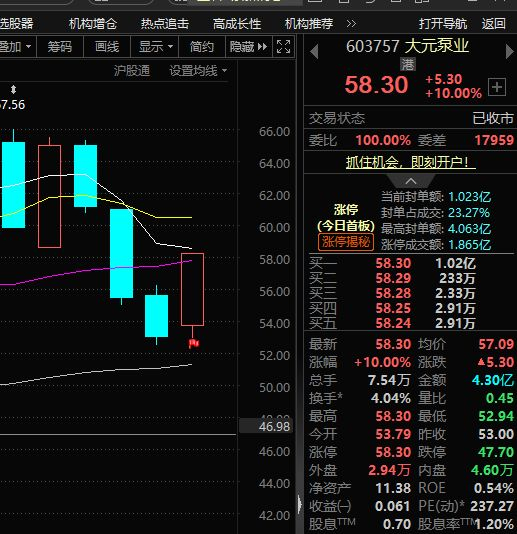Screen dimensions: 517x534
Task: Click the 买四 price 58.25 row
Action: [x=411, y=308]
